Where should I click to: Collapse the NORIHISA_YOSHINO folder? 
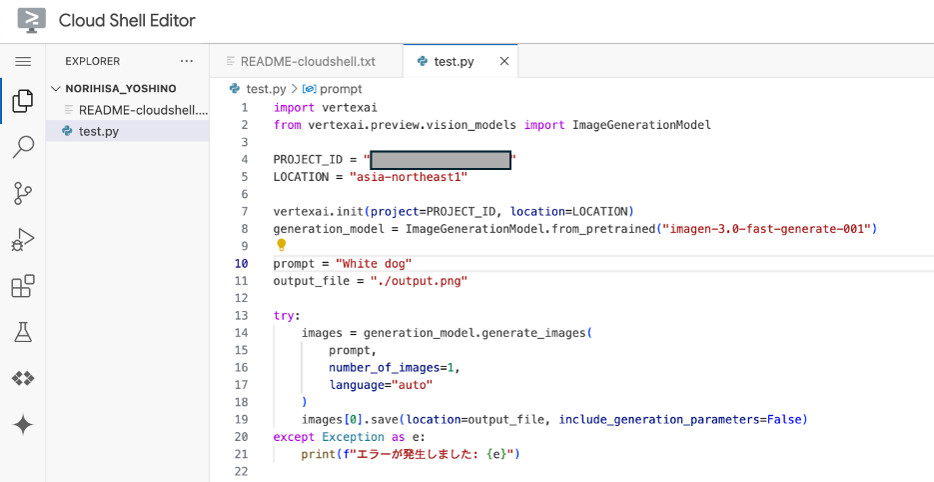coord(56,89)
